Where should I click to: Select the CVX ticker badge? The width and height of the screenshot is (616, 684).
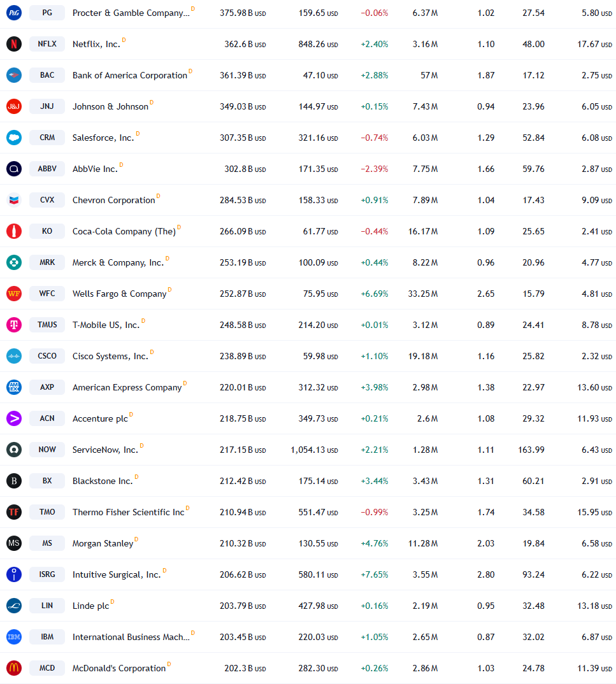pos(47,200)
